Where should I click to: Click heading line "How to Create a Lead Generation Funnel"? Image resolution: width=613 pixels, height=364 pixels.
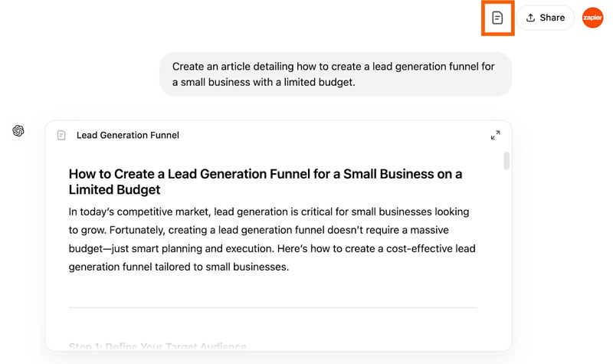pyautogui.click(x=265, y=174)
